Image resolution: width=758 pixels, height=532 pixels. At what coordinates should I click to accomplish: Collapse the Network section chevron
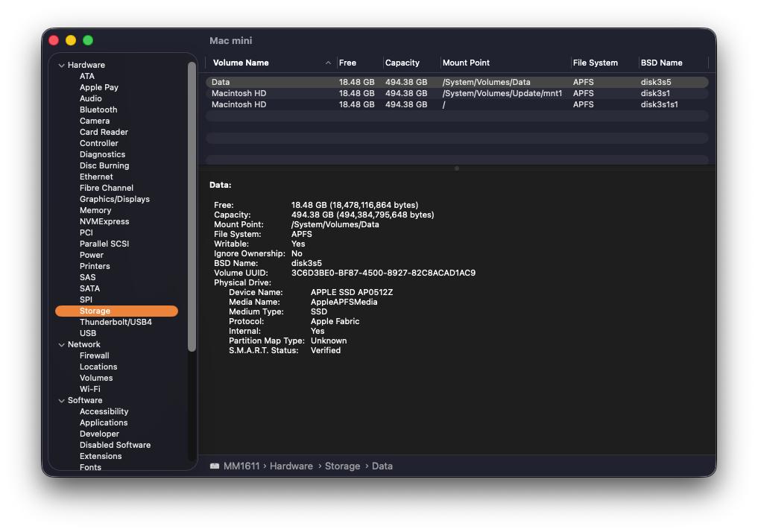click(x=62, y=345)
